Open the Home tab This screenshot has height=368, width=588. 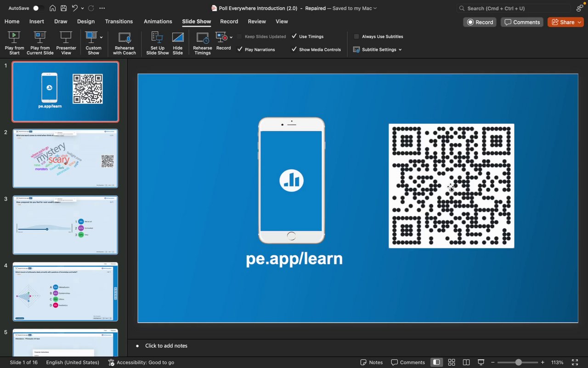pos(12,22)
